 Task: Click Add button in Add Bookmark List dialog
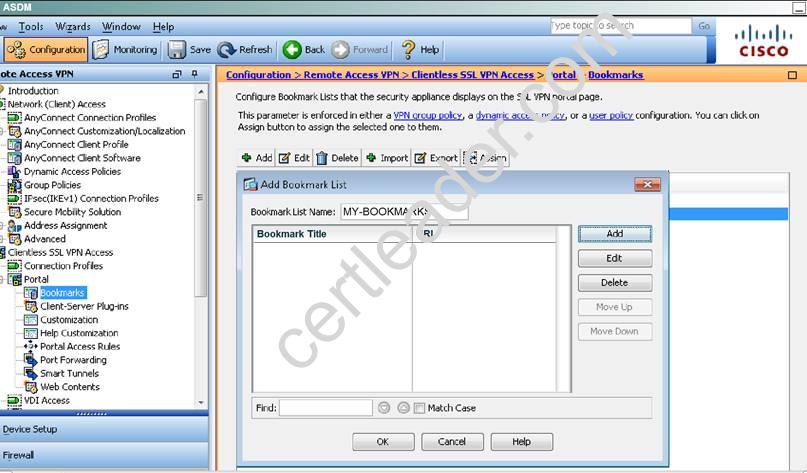tap(615, 234)
